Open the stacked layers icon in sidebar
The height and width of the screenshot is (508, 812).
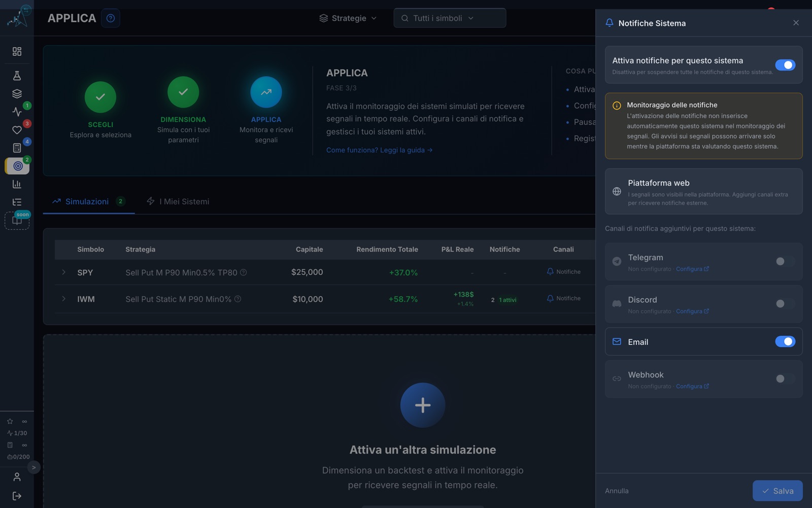[x=17, y=94]
